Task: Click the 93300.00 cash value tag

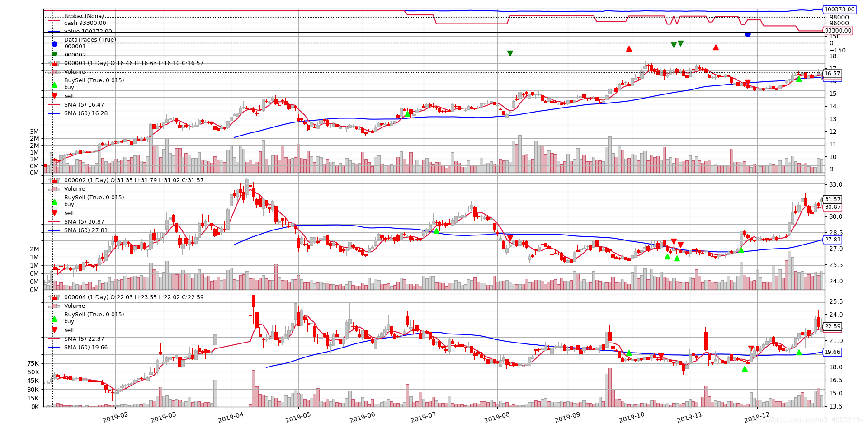Action: click(x=838, y=31)
